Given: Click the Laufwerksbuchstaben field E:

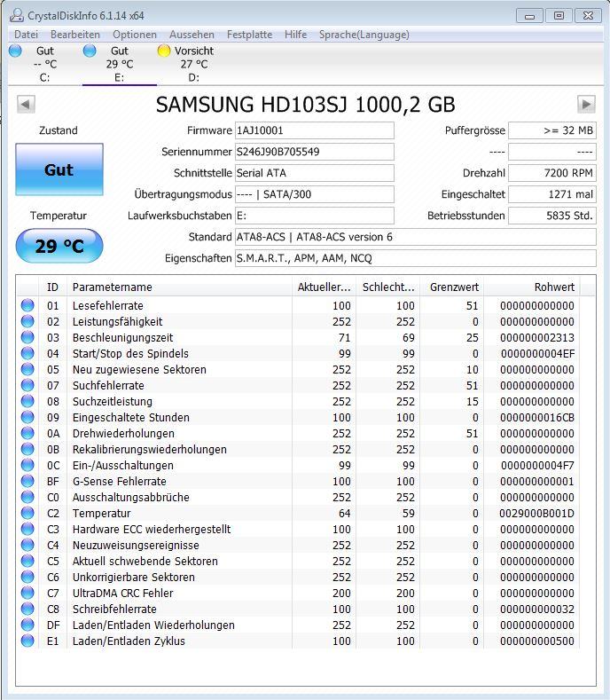Looking at the screenshot, I should 315,216.
